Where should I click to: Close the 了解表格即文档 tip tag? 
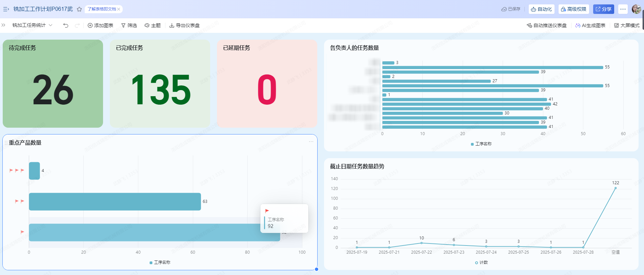[x=119, y=9]
